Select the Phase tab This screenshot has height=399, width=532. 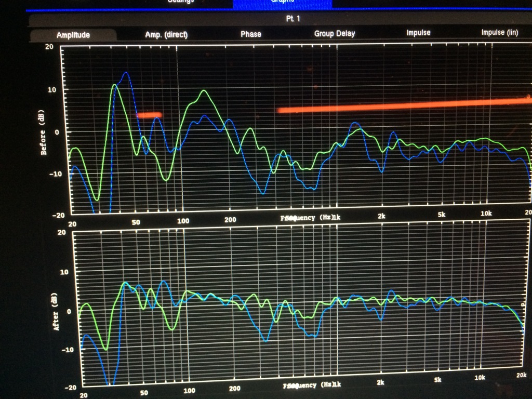coord(251,34)
